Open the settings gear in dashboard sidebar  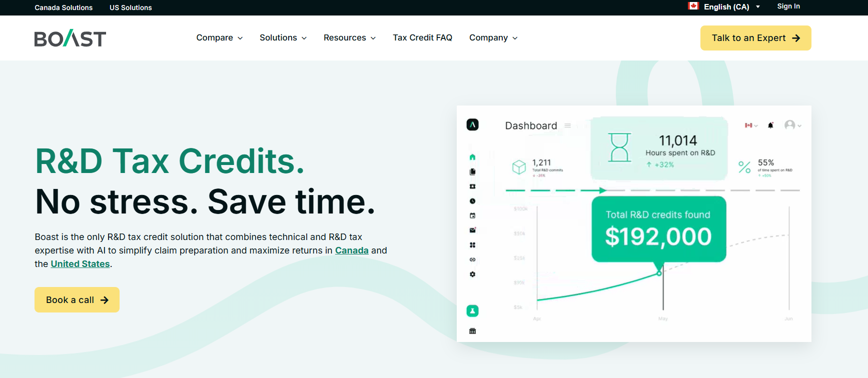472,274
